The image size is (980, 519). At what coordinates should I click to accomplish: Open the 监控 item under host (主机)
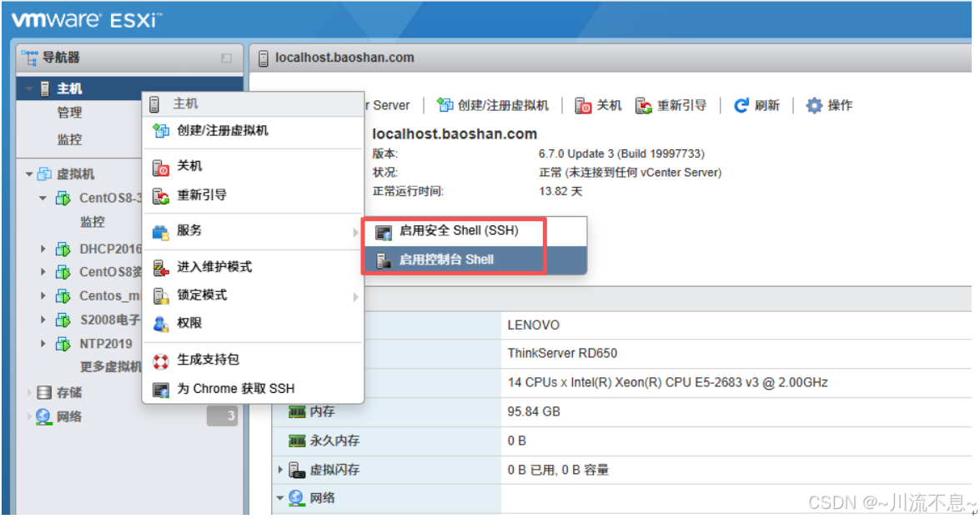69,139
